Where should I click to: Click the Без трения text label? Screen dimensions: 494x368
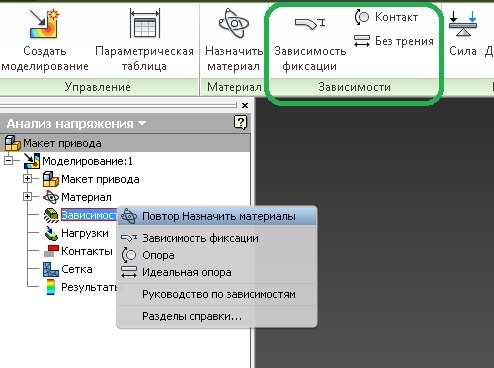(404, 41)
